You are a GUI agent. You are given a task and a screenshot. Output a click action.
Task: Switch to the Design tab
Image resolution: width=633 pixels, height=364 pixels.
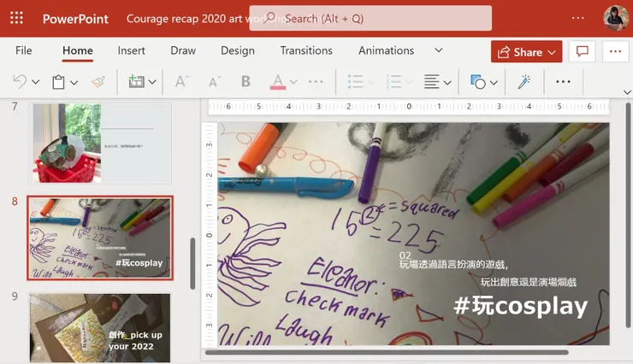tap(238, 50)
